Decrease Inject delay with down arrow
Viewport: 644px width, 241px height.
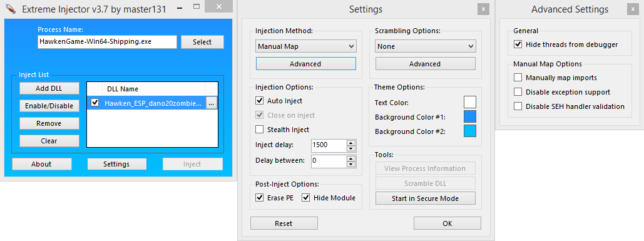[x=350, y=149]
